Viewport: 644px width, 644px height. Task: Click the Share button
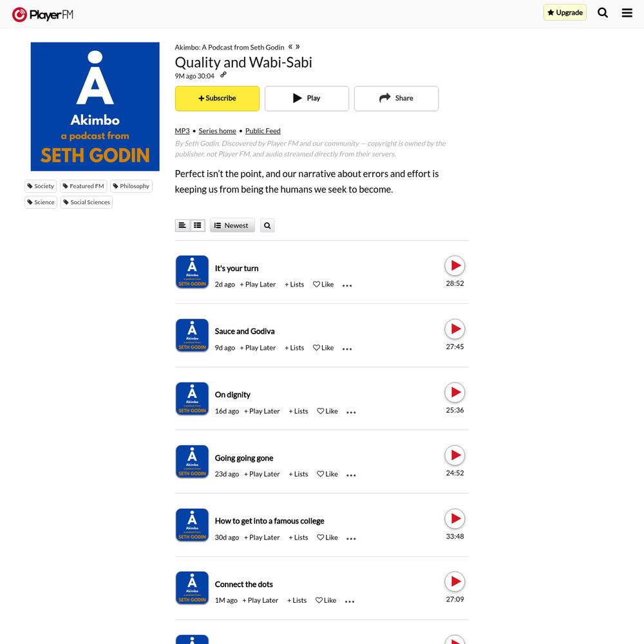[396, 98]
